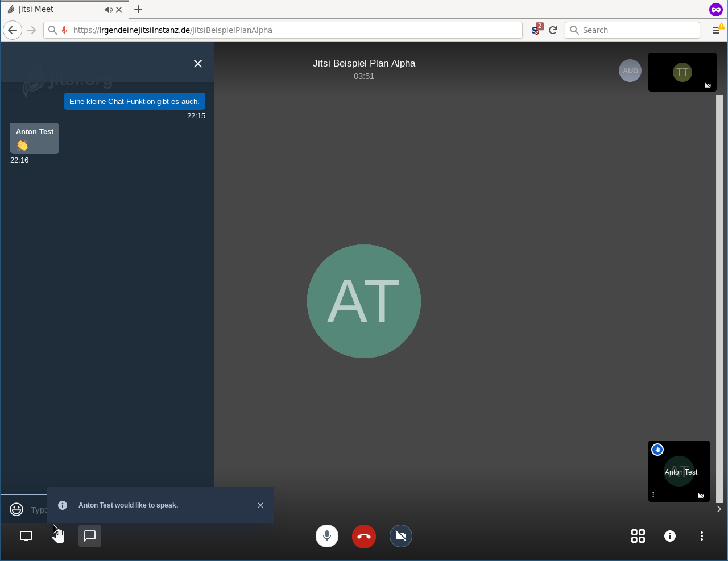Reload the page
The image size is (728, 561).
click(553, 30)
